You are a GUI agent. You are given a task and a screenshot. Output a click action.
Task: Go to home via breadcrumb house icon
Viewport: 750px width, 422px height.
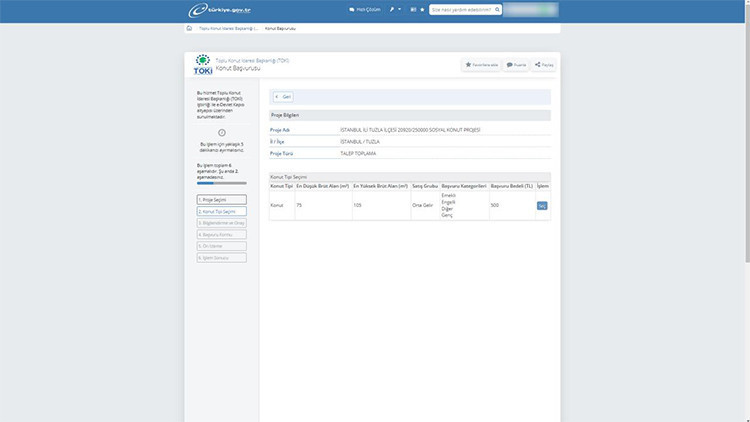(x=189, y=29)
